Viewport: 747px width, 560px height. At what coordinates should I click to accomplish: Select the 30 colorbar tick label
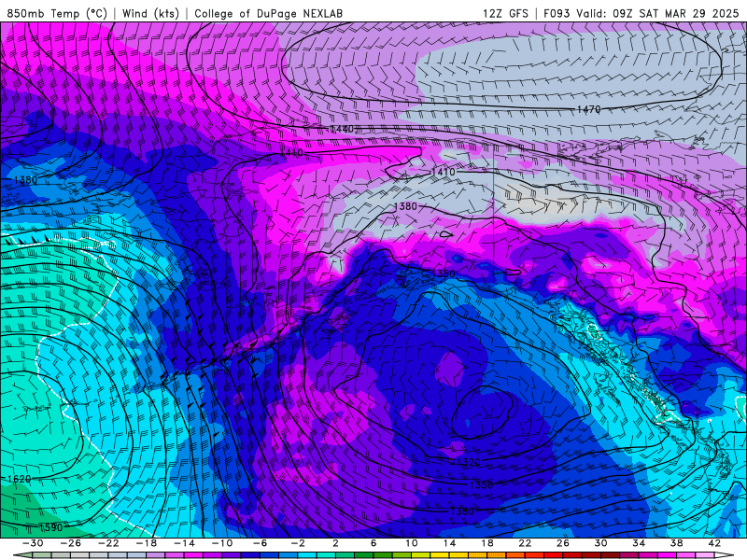click(600, 543)
